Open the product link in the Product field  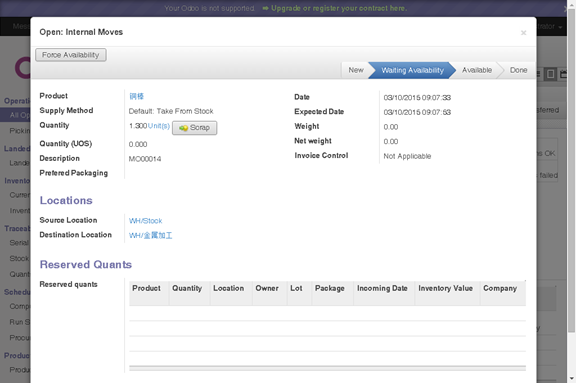136,96
